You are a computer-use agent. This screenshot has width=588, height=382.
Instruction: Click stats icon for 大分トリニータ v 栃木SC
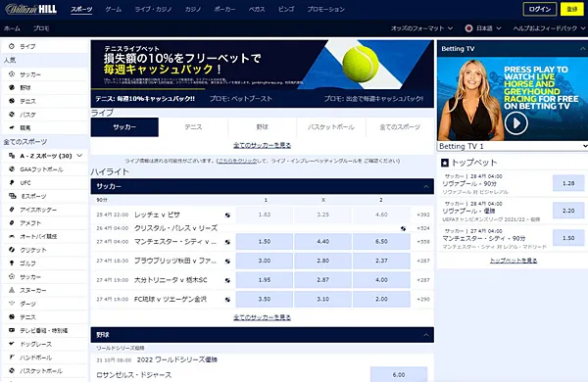coord(227,280)
